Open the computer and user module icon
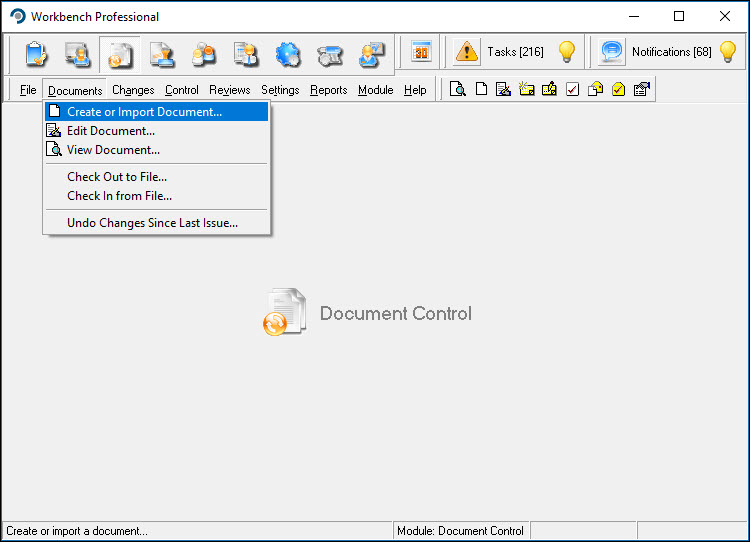Image resolution: width=750 pixels, height=542 pixels. [x=77, y=54]
